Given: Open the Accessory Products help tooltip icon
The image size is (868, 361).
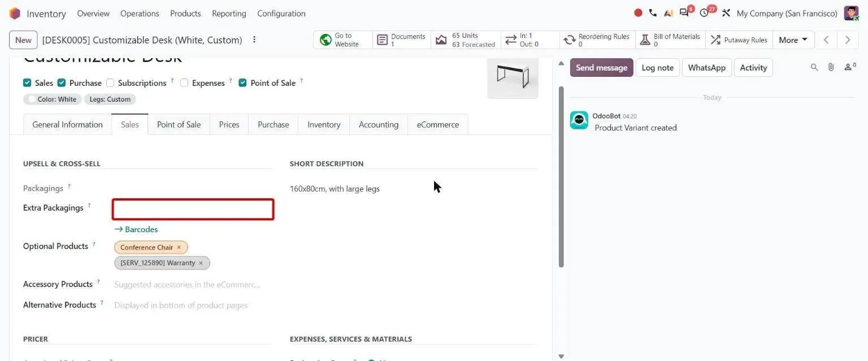Looking at the screenshot, I should pos(98,282).
